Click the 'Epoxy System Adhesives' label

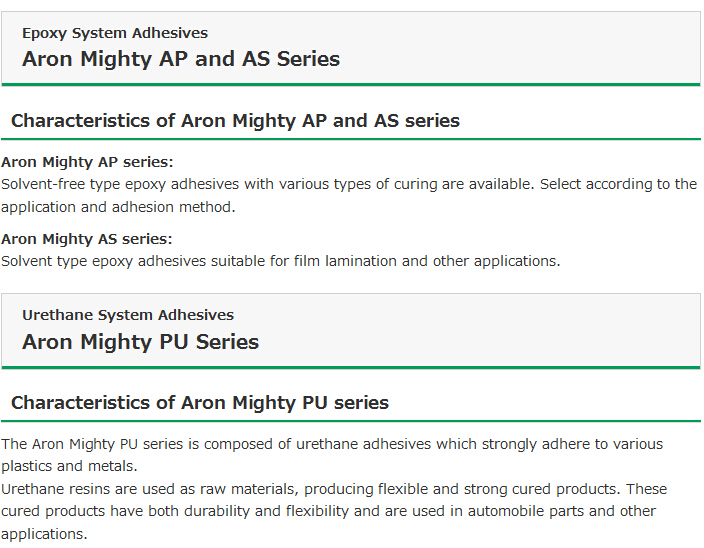pyautogui.click(x=115, y=33)
